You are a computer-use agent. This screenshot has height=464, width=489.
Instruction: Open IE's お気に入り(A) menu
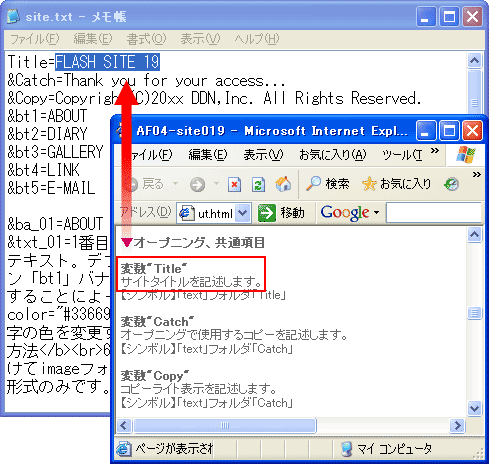coord(333,155)
